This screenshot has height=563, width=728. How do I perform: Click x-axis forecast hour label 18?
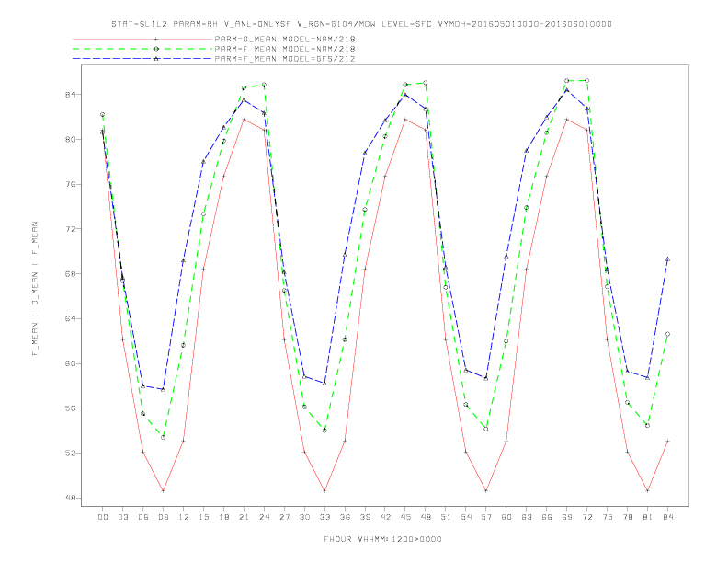tap(223, 517)
